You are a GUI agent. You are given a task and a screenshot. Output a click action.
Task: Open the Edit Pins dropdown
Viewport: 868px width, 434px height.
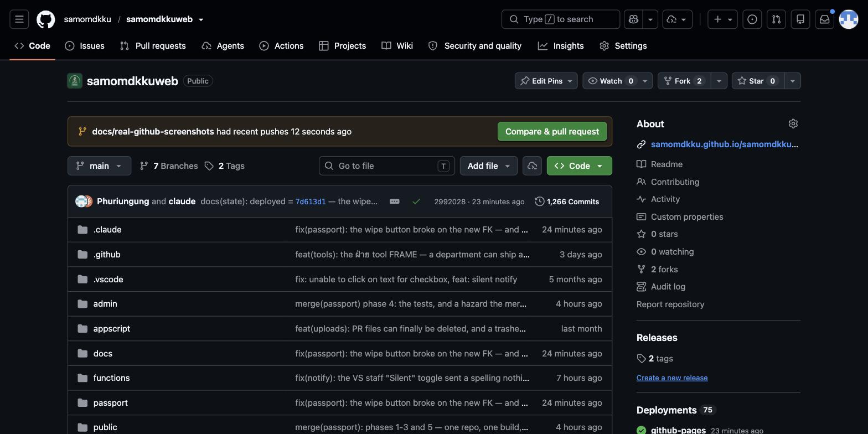[x=546, y=81]
